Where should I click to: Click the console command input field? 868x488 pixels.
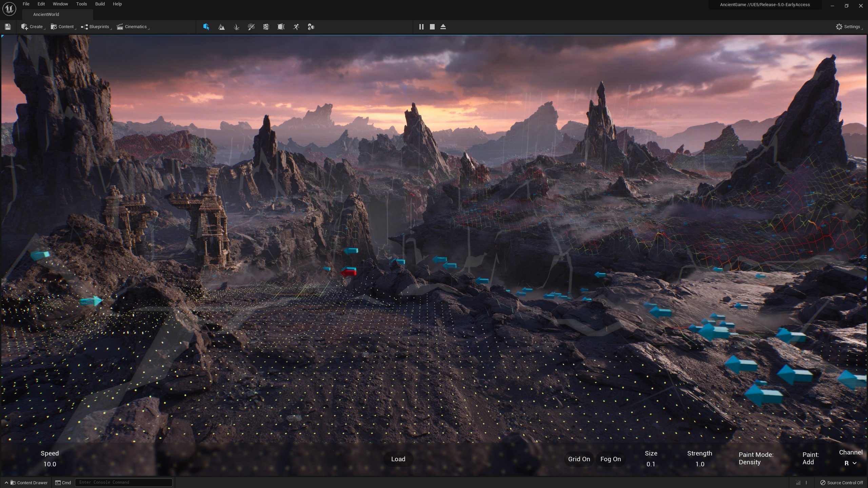123,482
